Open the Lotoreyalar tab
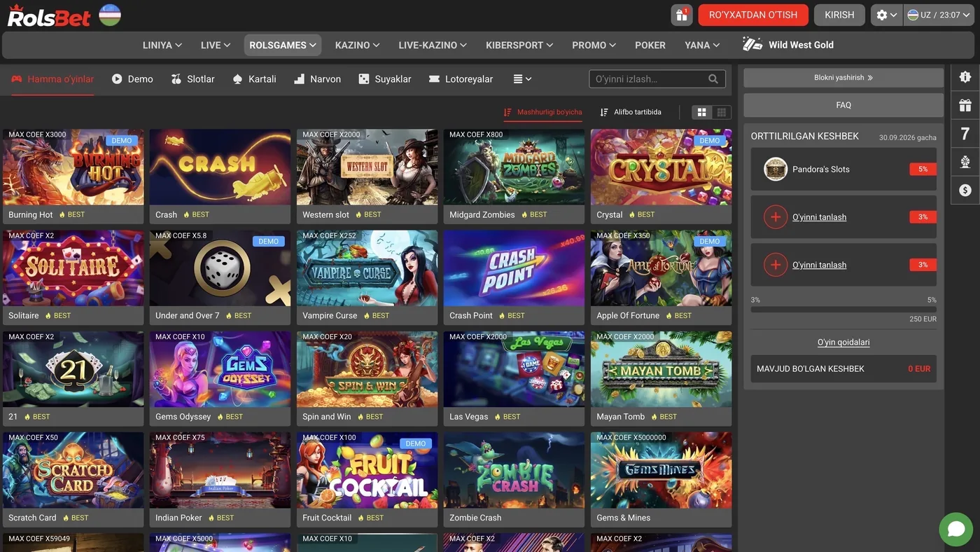The width and height of the screenshot is (980, 552). (x=461, y=79)
